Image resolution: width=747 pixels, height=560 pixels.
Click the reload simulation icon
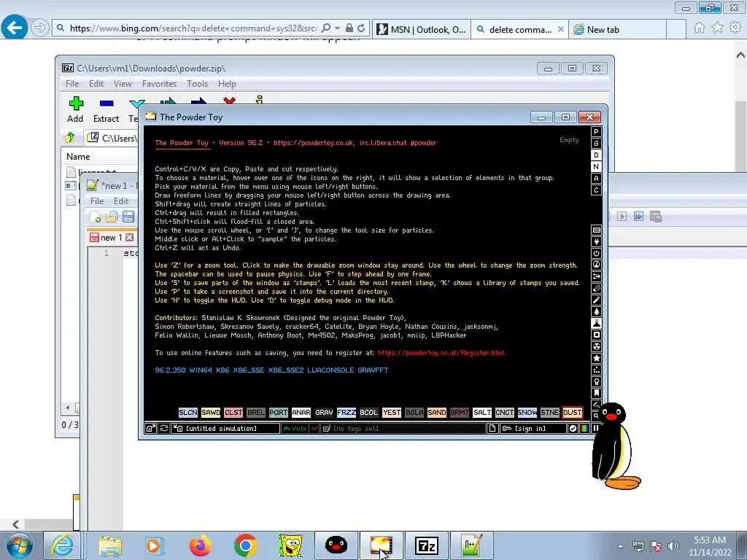[164, 429]
